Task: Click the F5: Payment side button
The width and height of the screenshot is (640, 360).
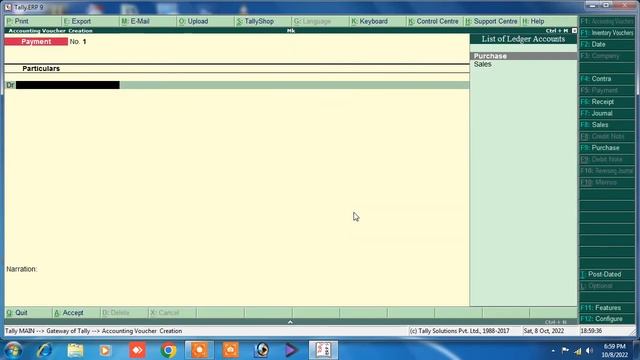Action: (607, 90)
